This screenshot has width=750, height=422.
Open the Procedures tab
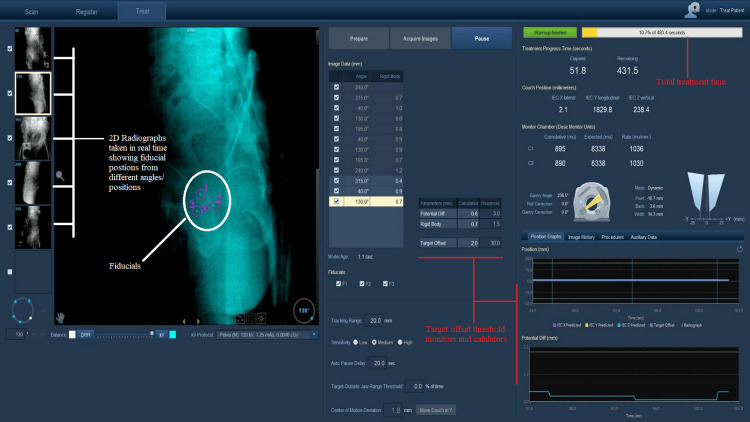(612, 237)
